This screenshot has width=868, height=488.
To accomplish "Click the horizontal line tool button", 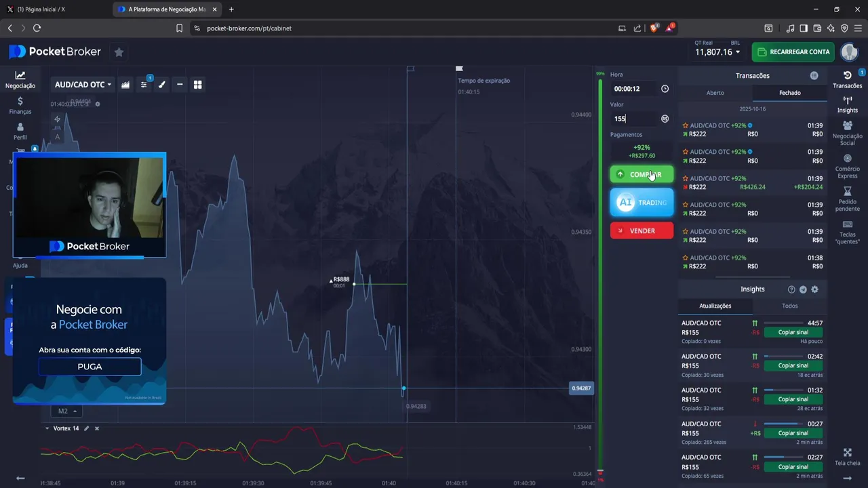I will click(180, 85).
